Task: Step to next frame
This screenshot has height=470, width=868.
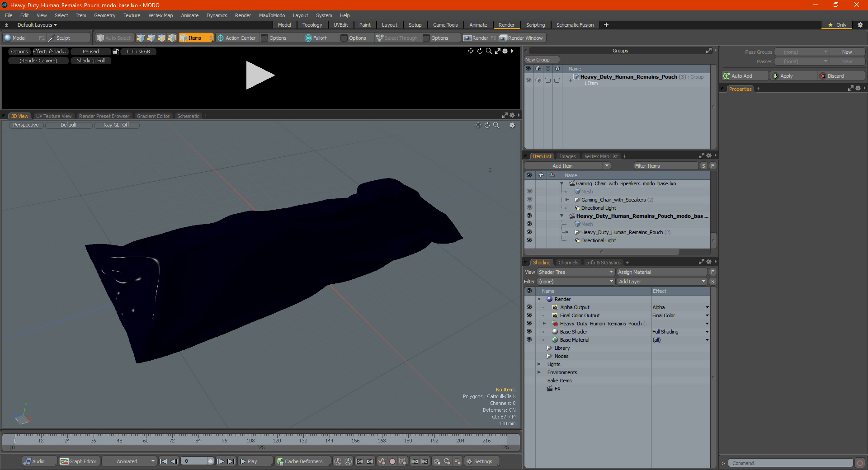Action: [220, 461]
